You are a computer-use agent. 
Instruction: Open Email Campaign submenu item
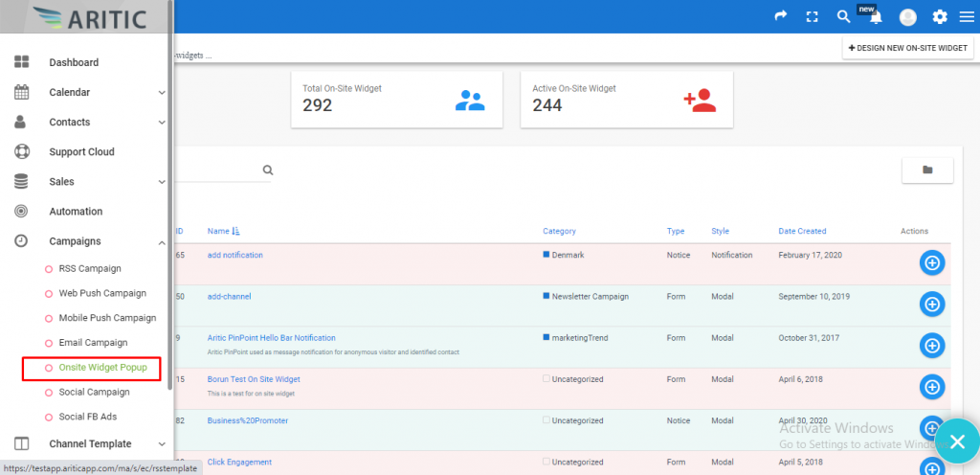pyautogui.click(x=93, y=343)
